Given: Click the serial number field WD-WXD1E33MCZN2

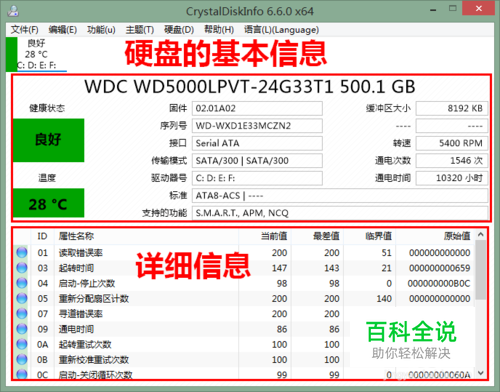Looking at the screenshot, I should click(x=257, y=126).
